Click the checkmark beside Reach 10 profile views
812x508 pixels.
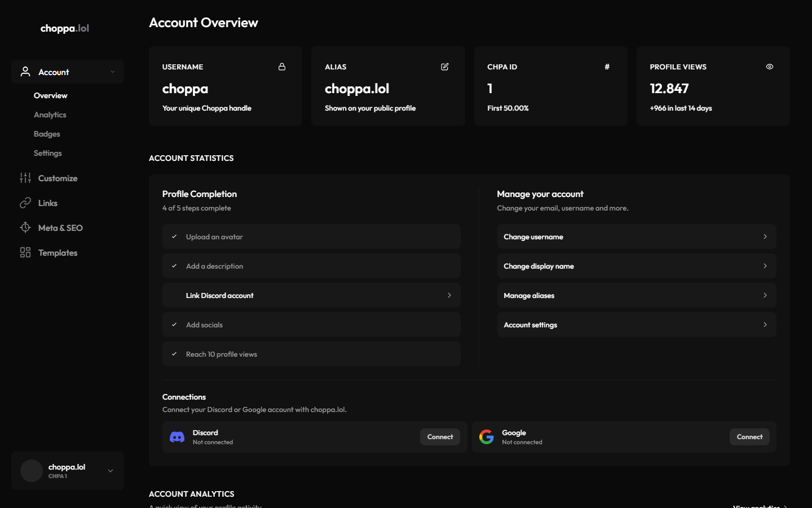[174, 354]
